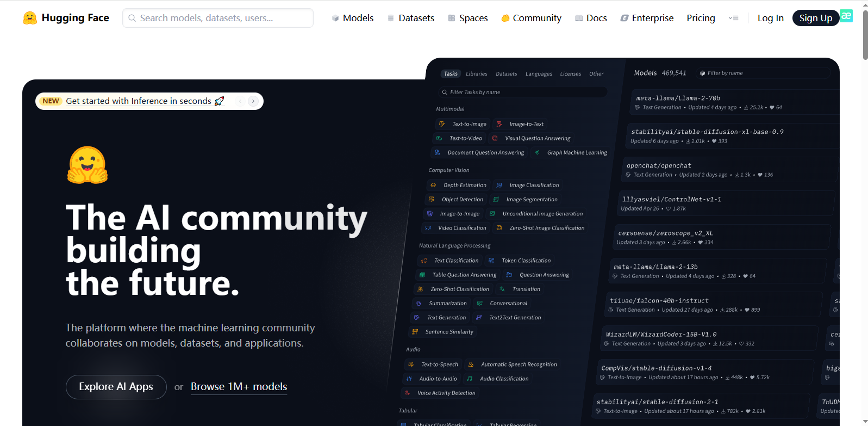This screenshot has width=868, height=426.
Task: Click the Summarization task chip icon
Action: [419, 303]
